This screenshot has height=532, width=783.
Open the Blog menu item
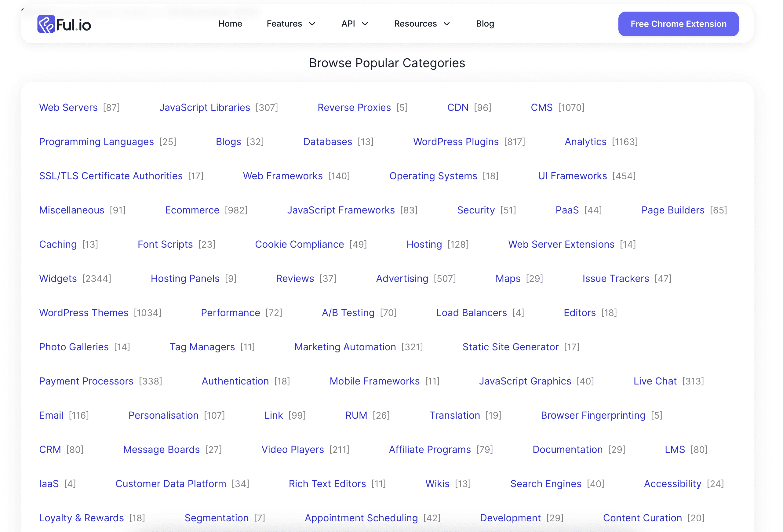(x=485, y=24)
